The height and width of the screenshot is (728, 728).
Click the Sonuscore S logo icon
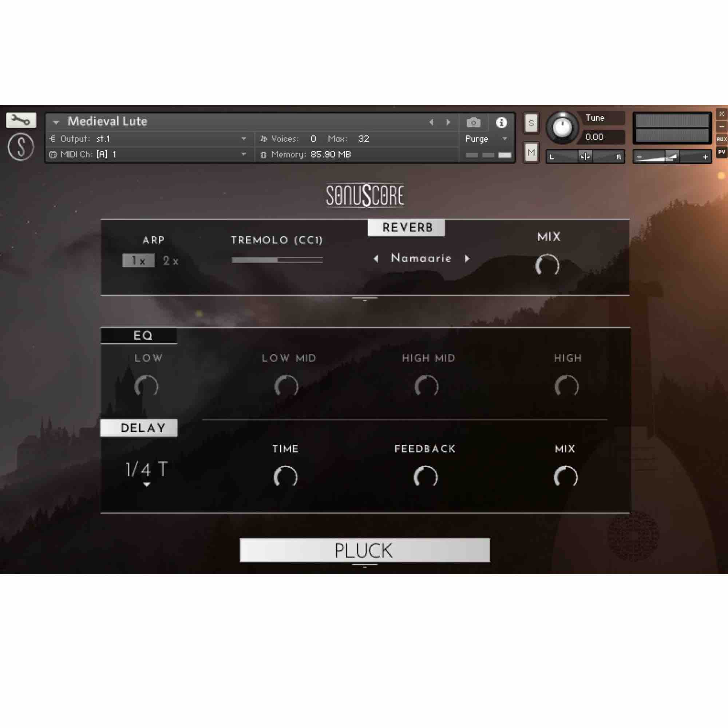point(21,147)
